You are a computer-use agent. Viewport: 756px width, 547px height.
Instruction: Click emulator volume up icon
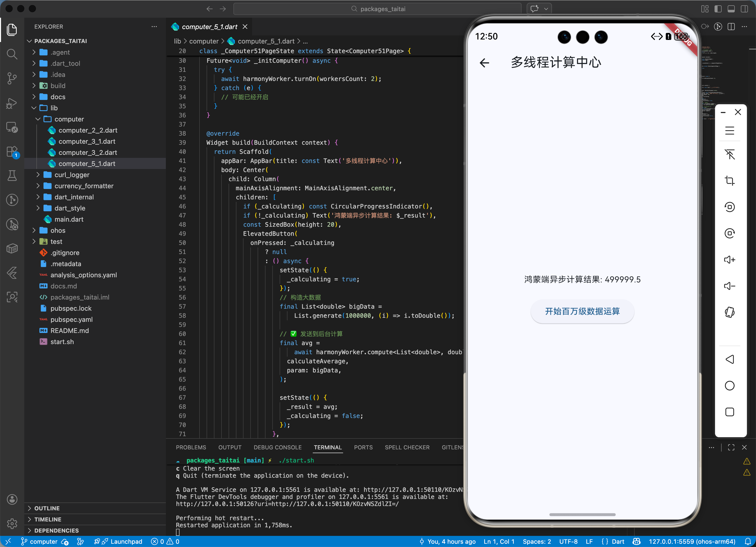click(729, 260)
